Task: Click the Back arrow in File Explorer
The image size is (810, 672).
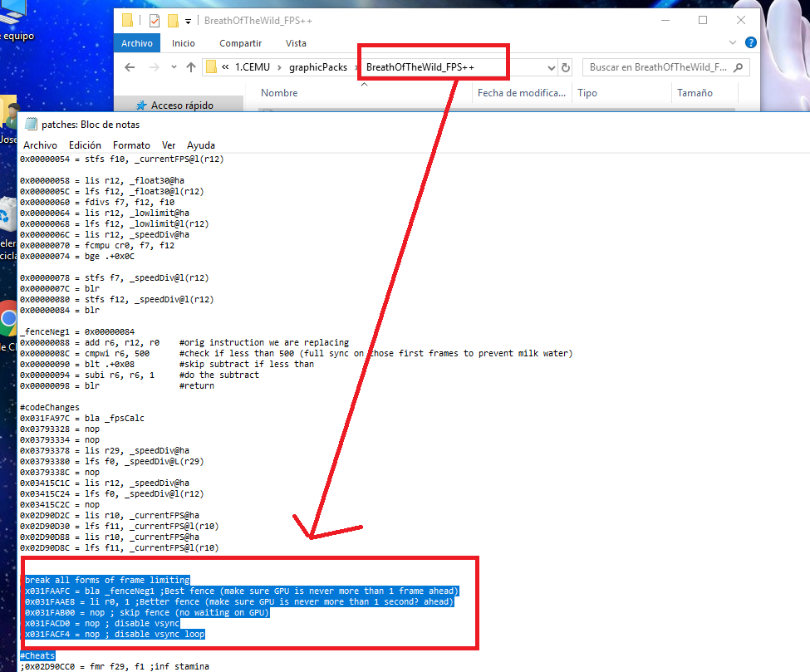Action: tap(130, 67)
